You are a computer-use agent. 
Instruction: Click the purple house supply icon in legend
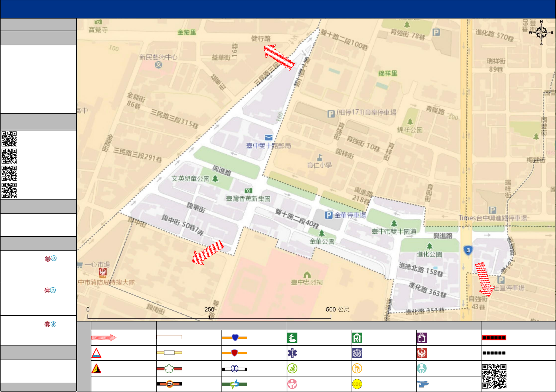coord(422,338)
